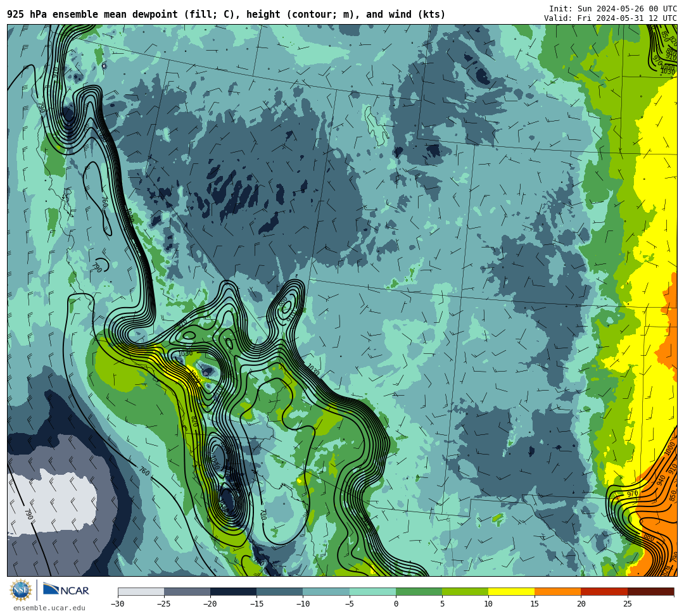Click the Valid: Fri 2024-05-31 12 UTC text
This screenshot has width=684, height=616.
[611, 18]
